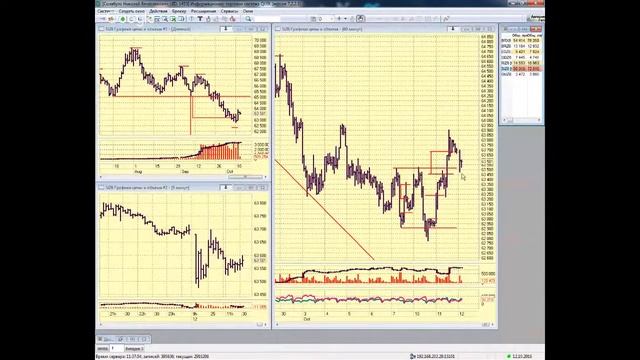Click the tab number field showing 1
The image size is (640, 360).
point(116,349)
